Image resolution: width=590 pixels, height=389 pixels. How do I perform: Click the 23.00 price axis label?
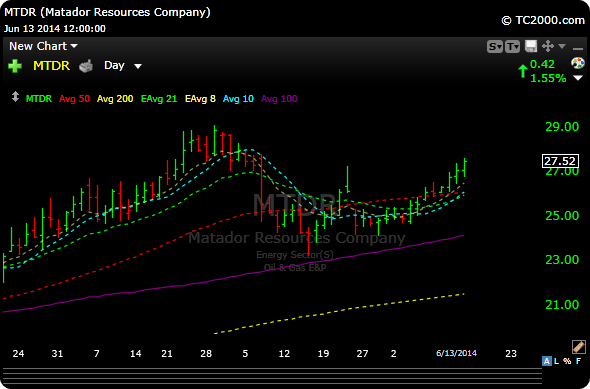[562, 260]
